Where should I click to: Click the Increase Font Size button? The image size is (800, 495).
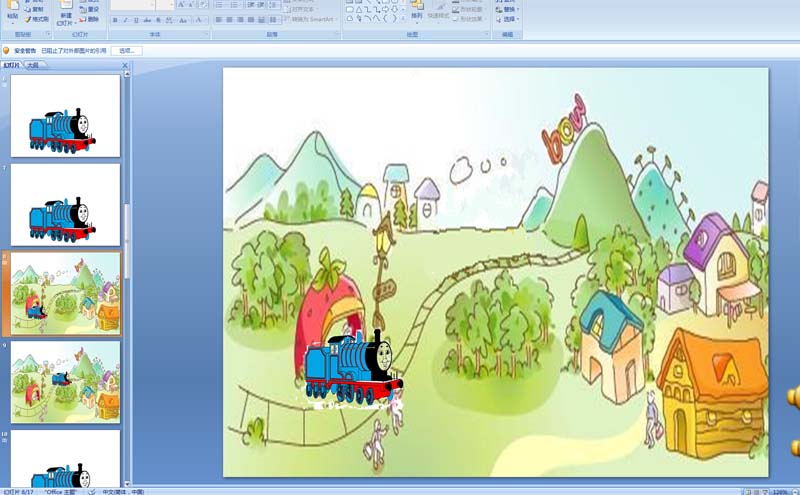coord(181,5)
